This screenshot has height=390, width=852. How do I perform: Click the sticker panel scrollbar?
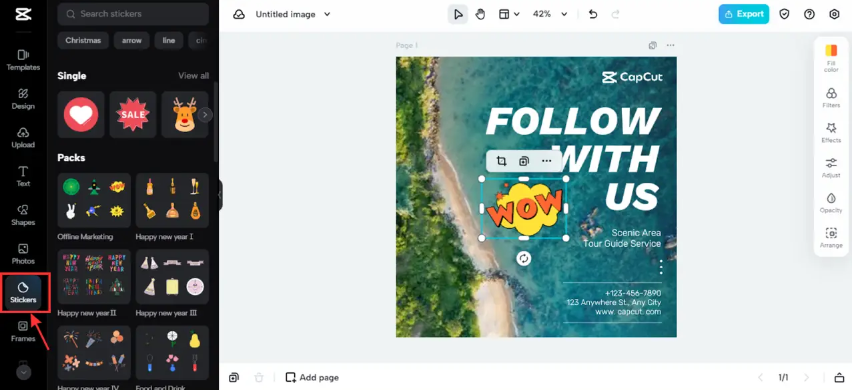(216, 122)
